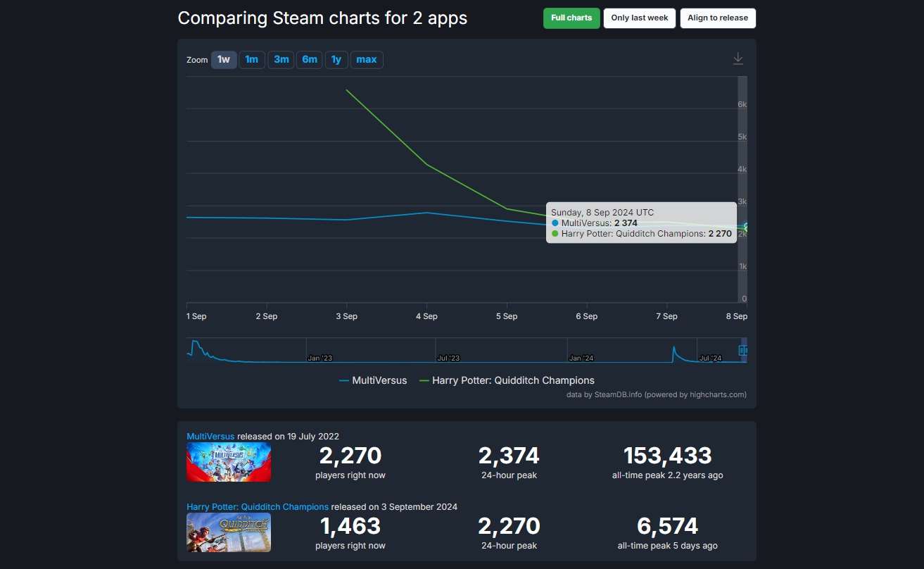Screen dimensions: 924x569
Task: Select the 1w zoom range
Action: click(x=224, y=60)
